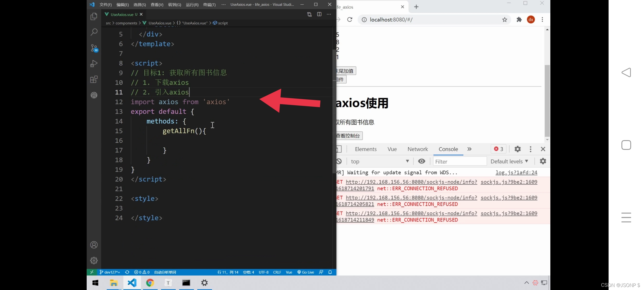This screenshot has width=644, height=290.
Task: Open the Chrome three-dot menu
Action: [542, 19]
